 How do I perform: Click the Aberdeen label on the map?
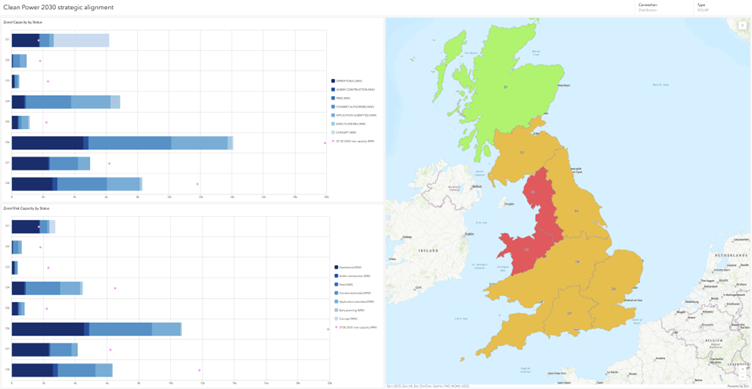[x=564, y=85]
